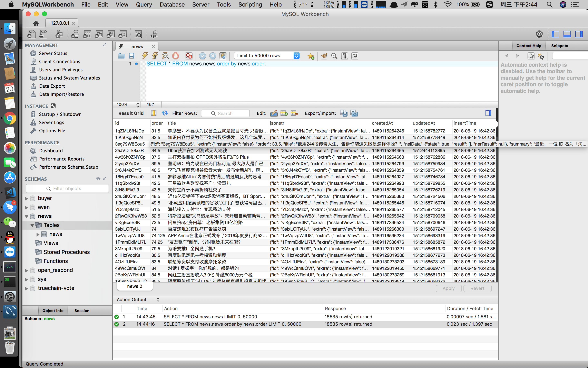Image resolution: width=588 pixels, height=368 pixels.
Task: Create new schema icon in main toolbar
Action: point(75,34)
